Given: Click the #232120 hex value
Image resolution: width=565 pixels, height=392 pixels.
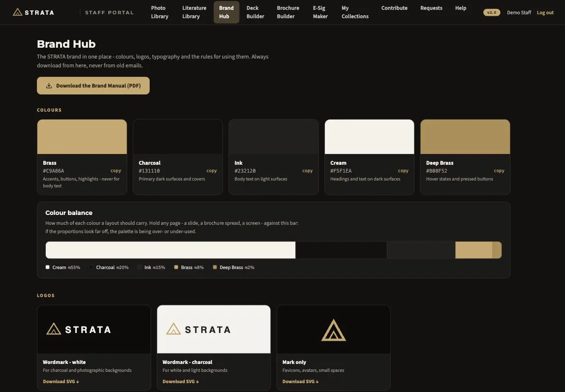Looking at the screenshot, I should tap(245, 171).
